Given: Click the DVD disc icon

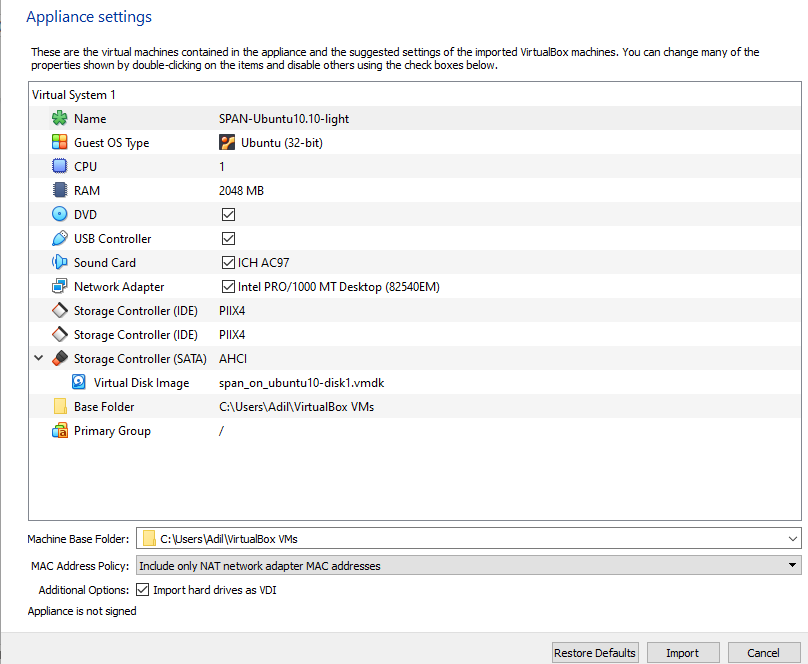Looking at the screenshot, I should click(x=60, y=214).
